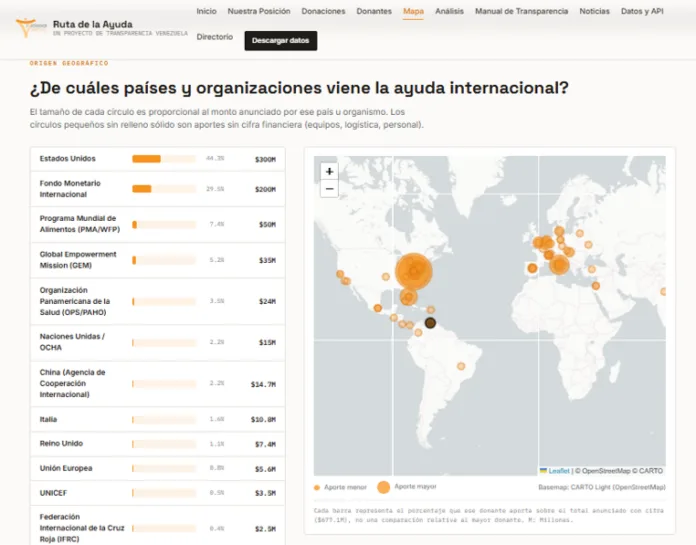Click the Fondo Monetario Internacional percentage bar
Image resolution: width=696 pixels, height=545 pixels.
pyautogui.click(x=164, y=189)
